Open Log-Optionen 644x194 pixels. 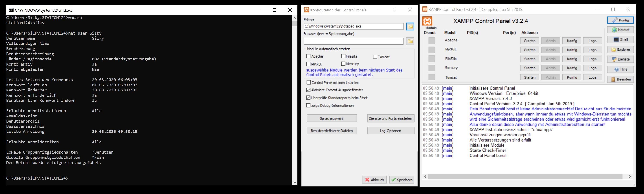pos(390,131)
